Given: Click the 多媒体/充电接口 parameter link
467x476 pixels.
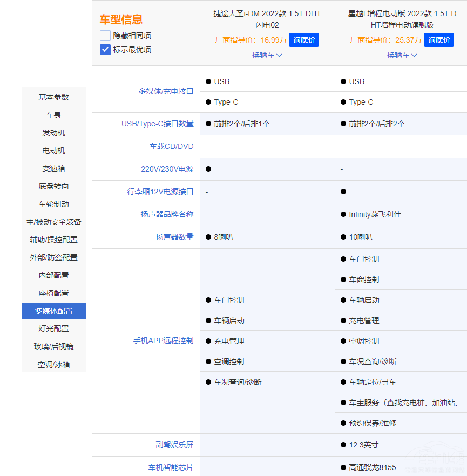Looking at the screenshot, I should click(x=166, y=92).
